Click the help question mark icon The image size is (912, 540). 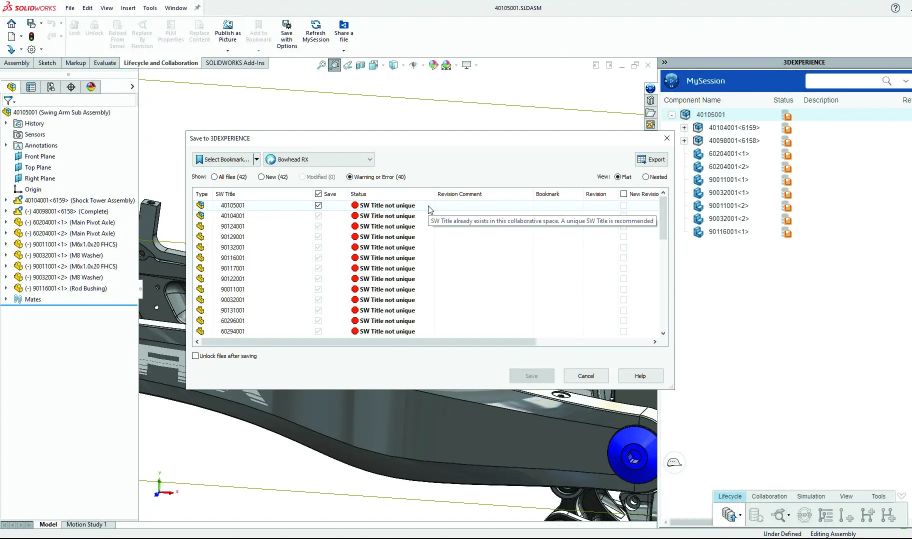[895, 8]
